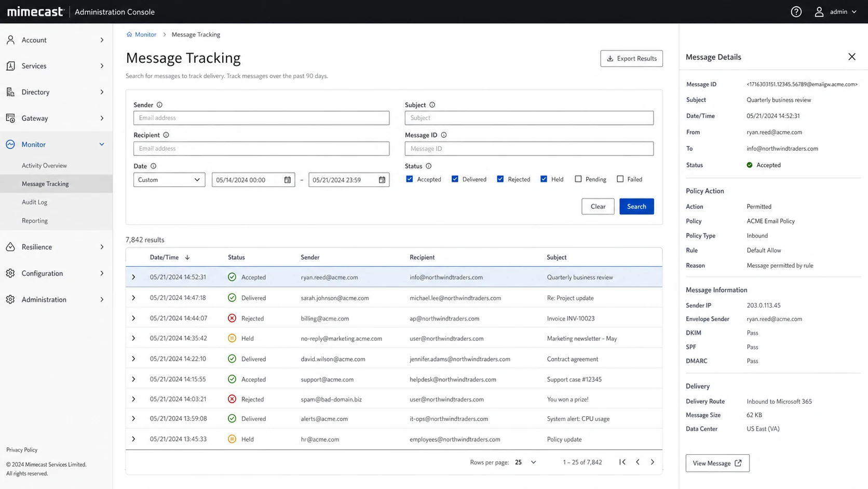Open the Custom date range dropdown
The image size is (868, 489).
click(x=169, y=180)
